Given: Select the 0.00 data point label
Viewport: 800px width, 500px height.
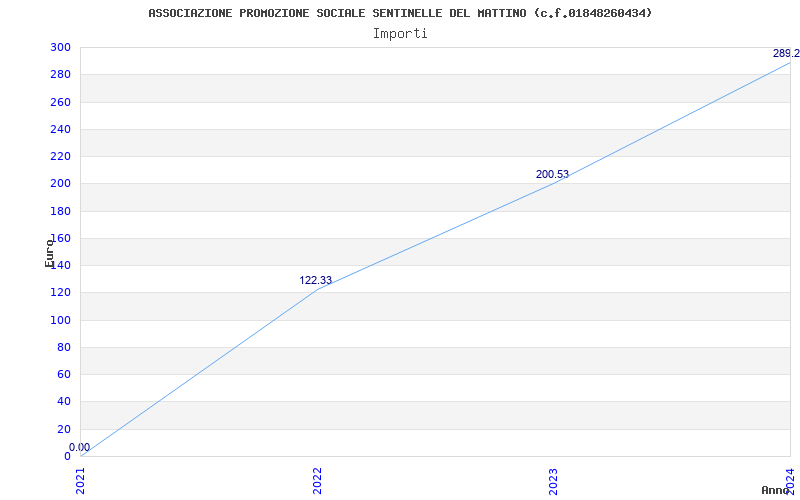Looking at the screenshot, I should pos(80,447).
